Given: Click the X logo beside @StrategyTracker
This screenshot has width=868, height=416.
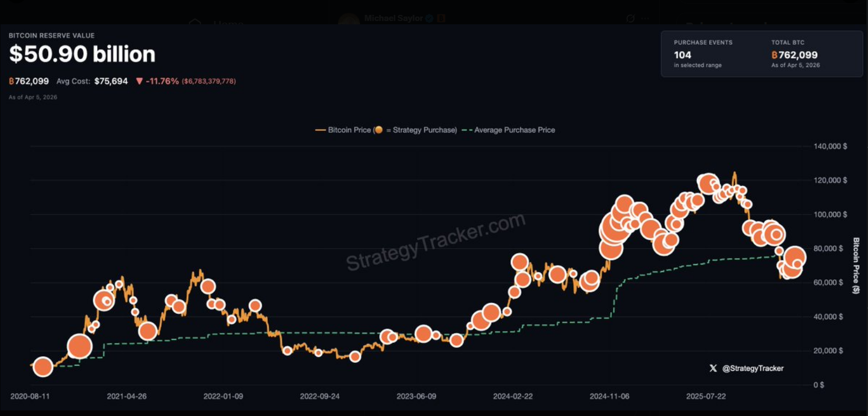Looking at the screenshot, I should pos(713,368).
